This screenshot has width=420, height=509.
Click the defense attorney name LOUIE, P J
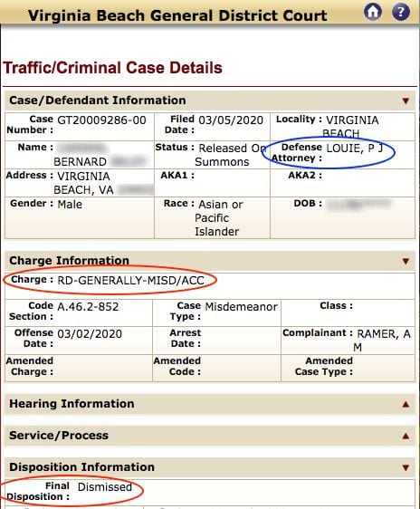coord(355,148)
